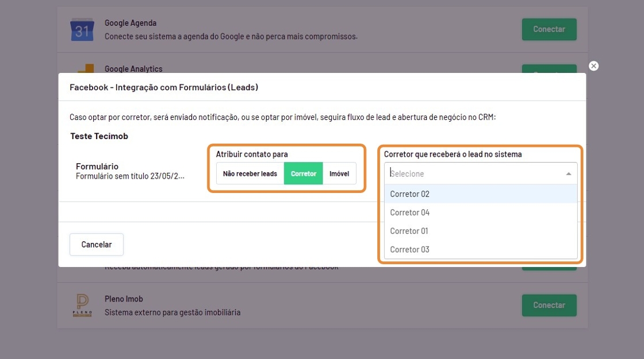The height and width of the screenshot is (359, 644).
Task: Collapse the corretor dropdown using its arrow
Action: tap(569, 173)
